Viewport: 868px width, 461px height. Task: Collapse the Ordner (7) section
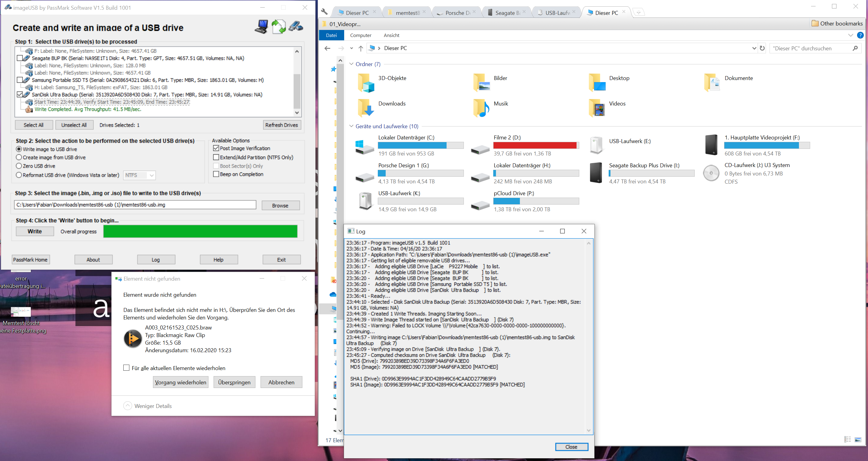pyautogui.click(x=351, y=64)
